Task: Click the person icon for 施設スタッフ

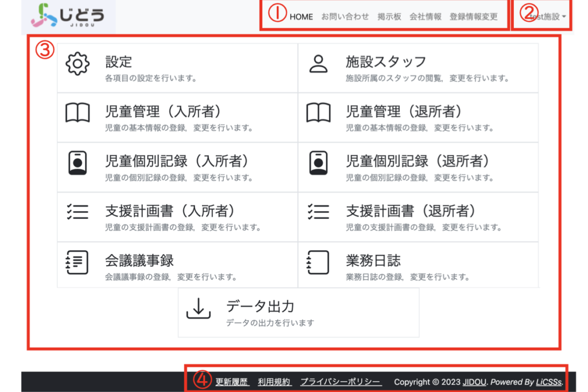Action: pyautogui.click(x=318, y=64)
